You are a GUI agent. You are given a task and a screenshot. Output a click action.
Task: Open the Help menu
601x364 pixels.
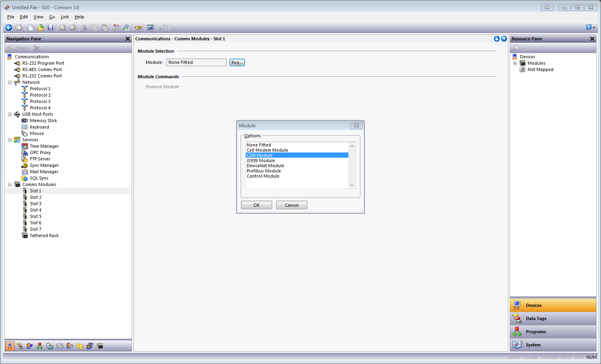point(79,17)
